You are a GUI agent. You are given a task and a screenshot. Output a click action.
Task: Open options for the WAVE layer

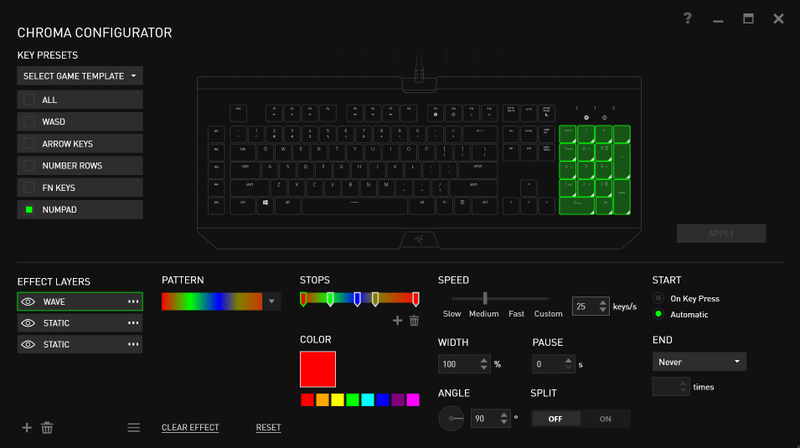[133, 302]
